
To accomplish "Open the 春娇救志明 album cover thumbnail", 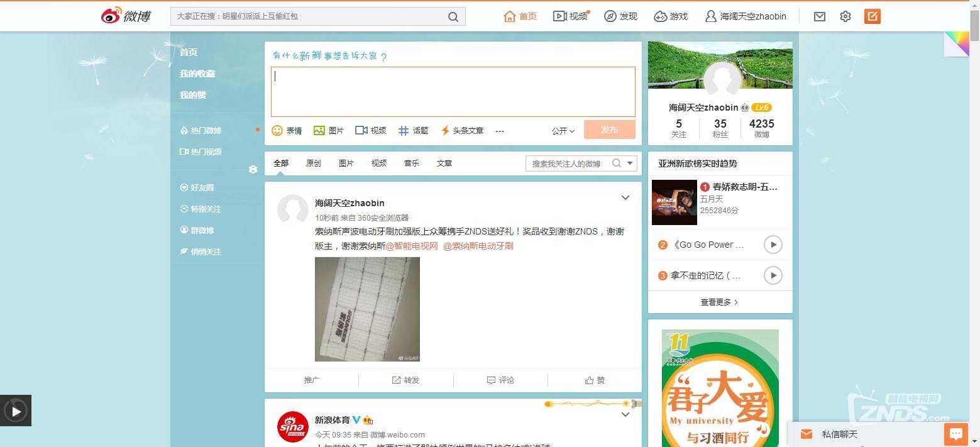I will click(x=674, y=202).
